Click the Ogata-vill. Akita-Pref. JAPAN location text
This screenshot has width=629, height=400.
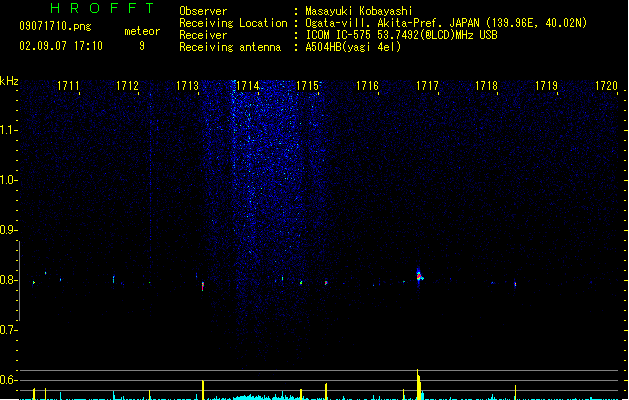(x=446, y=23)
